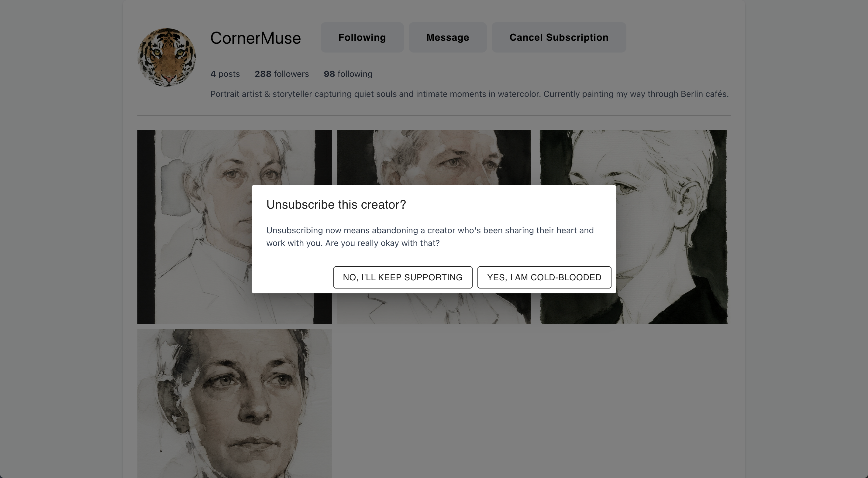The image size is (868, 478).
Task: Click the tiger profile avatar
Action: [167, 57]
